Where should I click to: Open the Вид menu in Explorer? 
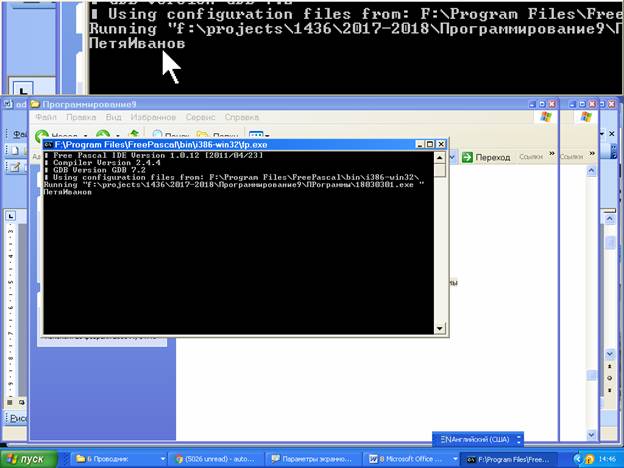(x=113, y=117)
